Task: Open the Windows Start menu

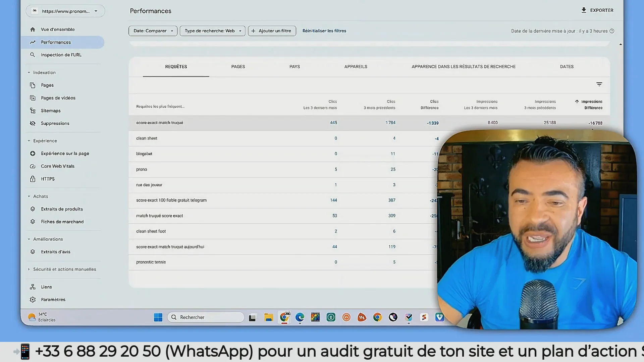Action: [158, 317]
